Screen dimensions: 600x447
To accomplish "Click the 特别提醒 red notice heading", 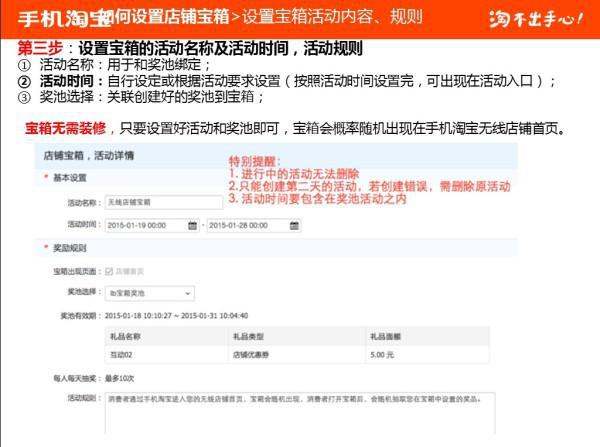I will tap(254, 161).
